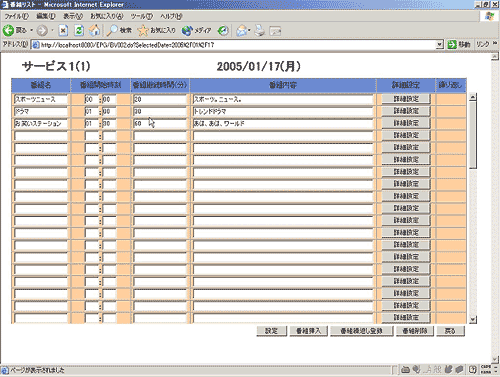Click the date heading 2005/01/17(月)

pos(259,66)
